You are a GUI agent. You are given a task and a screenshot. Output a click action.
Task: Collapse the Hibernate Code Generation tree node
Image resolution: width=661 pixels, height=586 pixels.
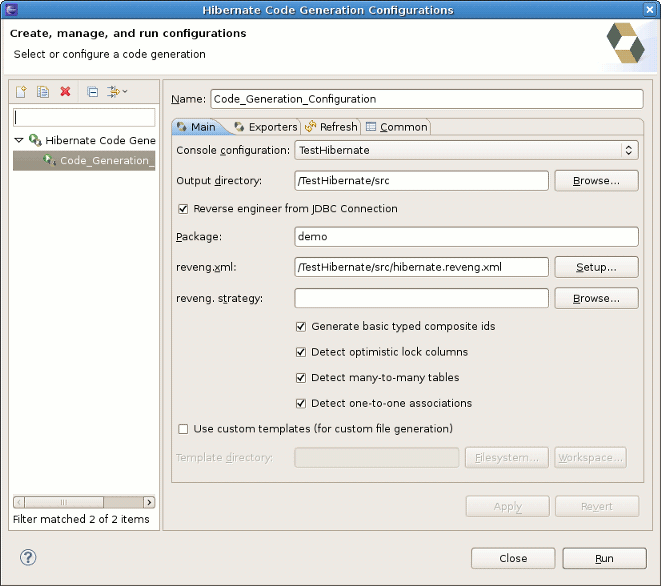click(x=19, y=141)
